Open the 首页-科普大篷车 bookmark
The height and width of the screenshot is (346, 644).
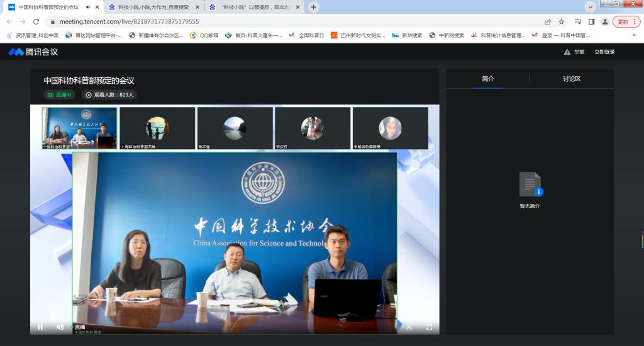253,35
